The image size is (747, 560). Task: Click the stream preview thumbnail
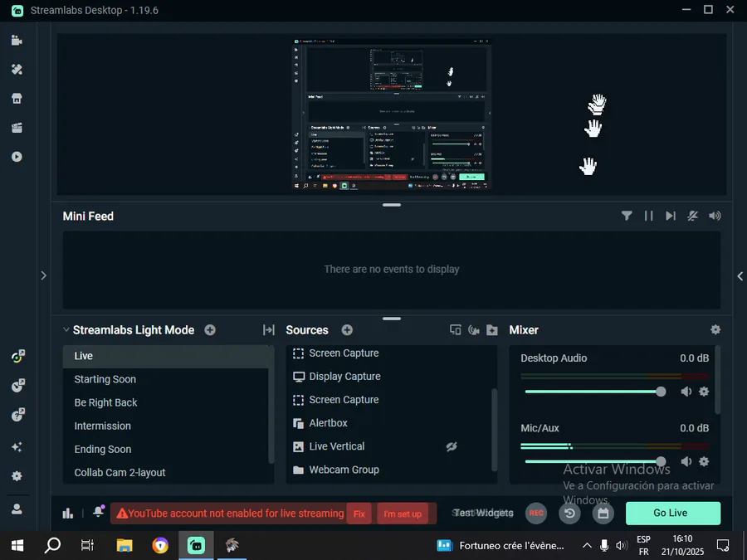click(391, 114)
